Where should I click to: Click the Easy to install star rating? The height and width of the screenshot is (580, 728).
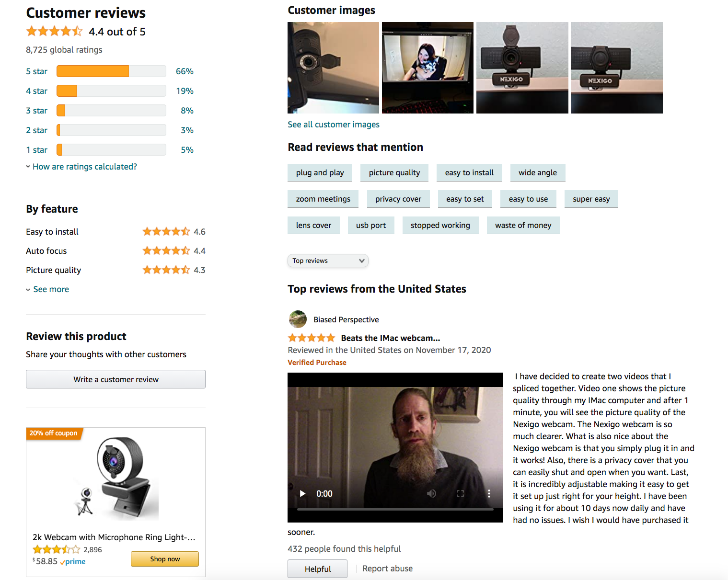pyautogui.click(x=166, y=232)
